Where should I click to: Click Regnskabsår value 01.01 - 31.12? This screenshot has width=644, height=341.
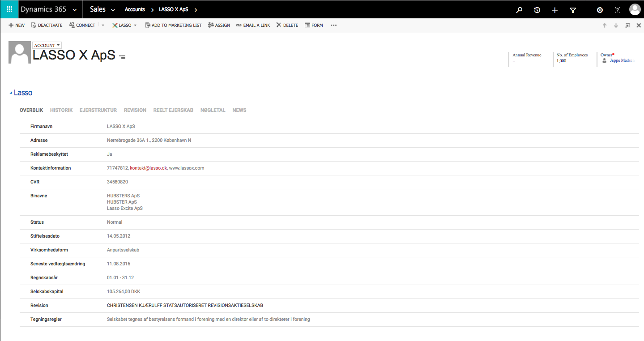click(120, 278)
